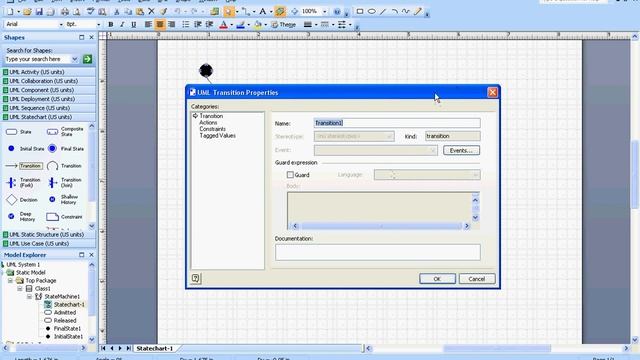Open the fill color bucket picker
640x360 pixels.
click(258, 25)
